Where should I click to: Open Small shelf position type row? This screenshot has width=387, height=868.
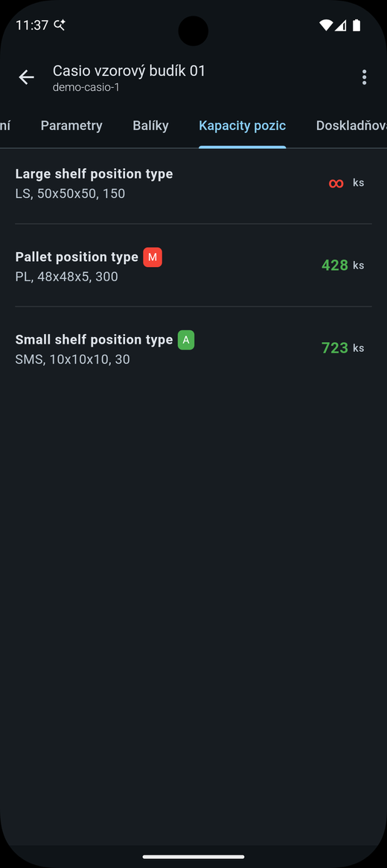click(x=193, y=348)
